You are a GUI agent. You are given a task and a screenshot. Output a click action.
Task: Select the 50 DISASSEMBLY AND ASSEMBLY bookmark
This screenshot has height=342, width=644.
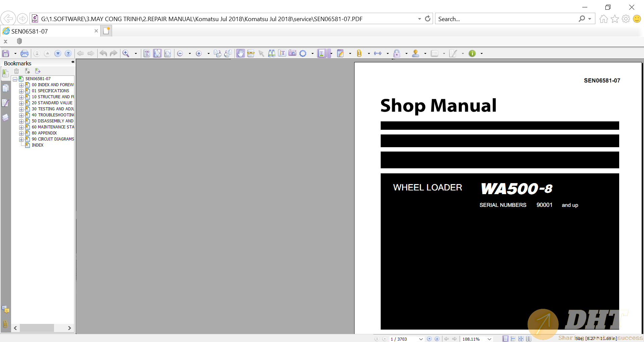[53, 121]
